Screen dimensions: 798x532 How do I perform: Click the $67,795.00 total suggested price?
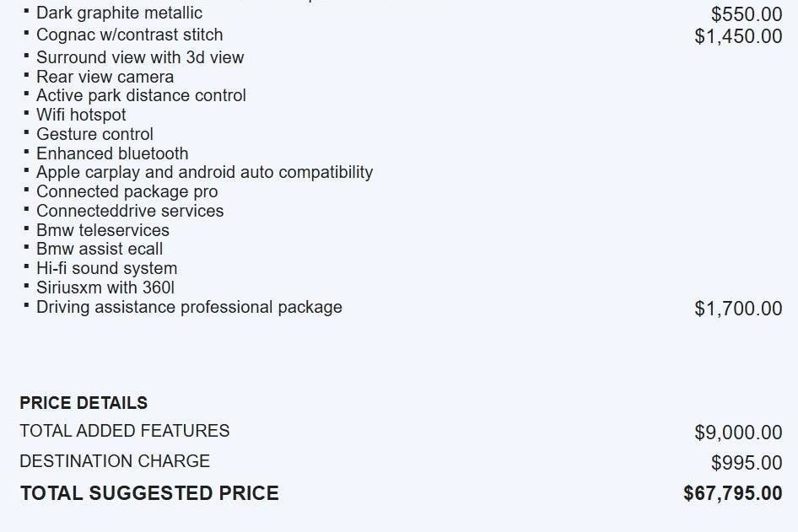pos(732,494)
